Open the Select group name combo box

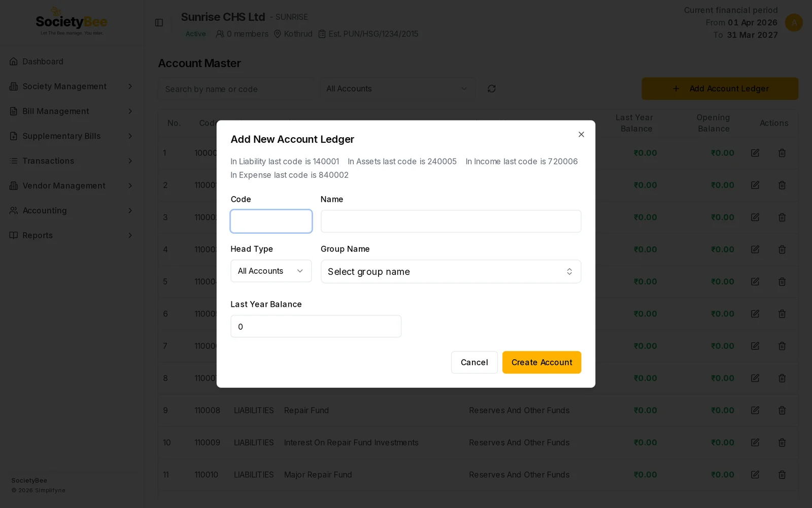451,271
